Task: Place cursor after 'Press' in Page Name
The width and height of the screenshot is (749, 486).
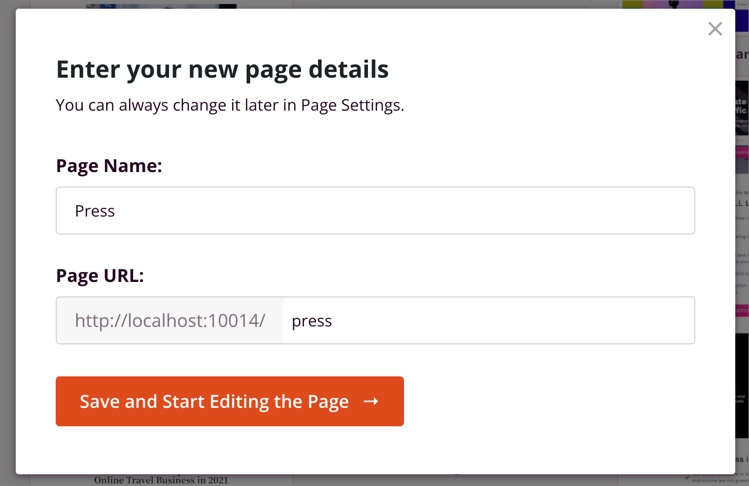Action: (117, 211)
